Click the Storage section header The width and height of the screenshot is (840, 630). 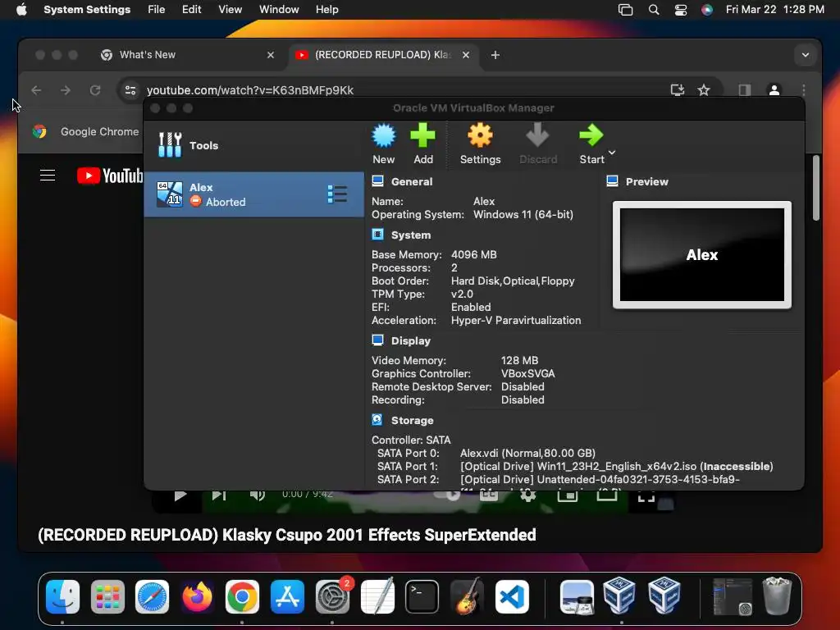pyautogui.click(x=412, y=421)
